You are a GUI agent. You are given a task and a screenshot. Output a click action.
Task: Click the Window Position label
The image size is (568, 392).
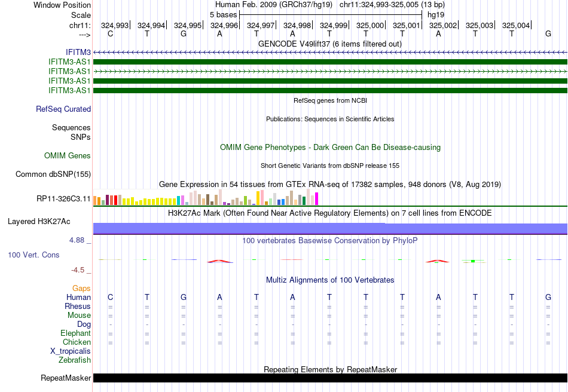click(62, 5)
